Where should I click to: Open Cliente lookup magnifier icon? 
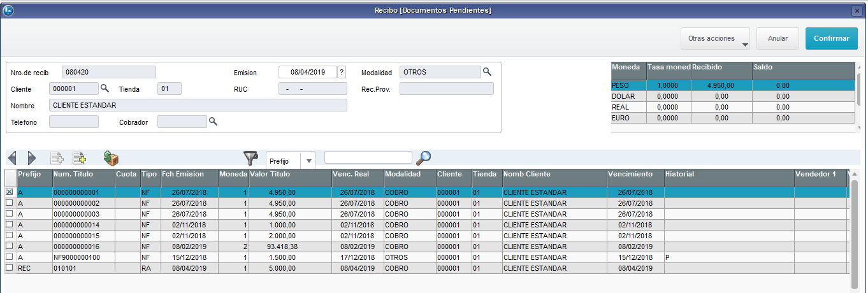pyautogui.click(x=105, y=89)
